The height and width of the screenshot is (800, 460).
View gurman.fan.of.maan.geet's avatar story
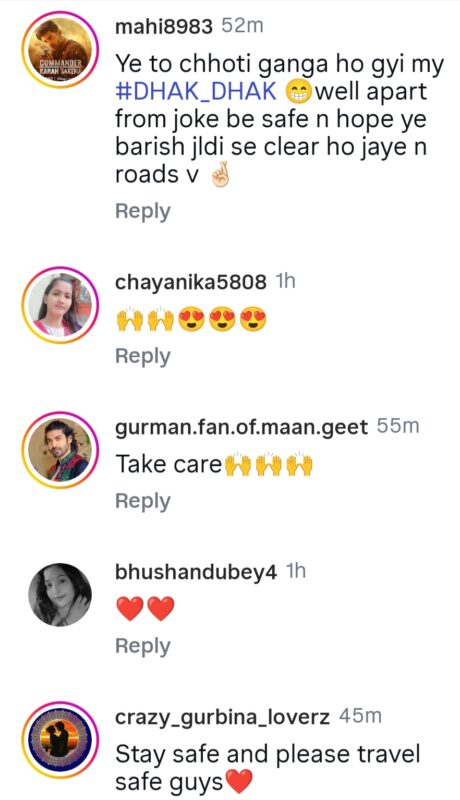(x=60, y=449)
